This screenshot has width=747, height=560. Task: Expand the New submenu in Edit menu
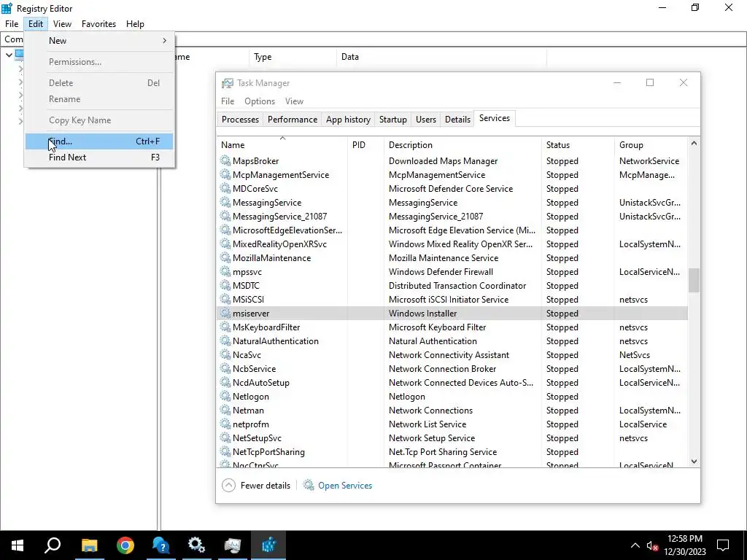point(99,41)
